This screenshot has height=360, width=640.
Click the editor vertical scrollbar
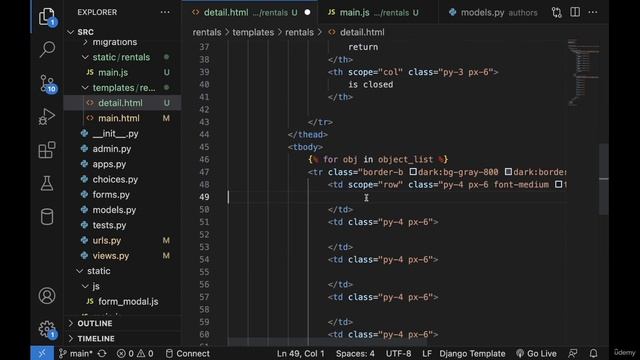pyautogui.click(x=604, y=179)
